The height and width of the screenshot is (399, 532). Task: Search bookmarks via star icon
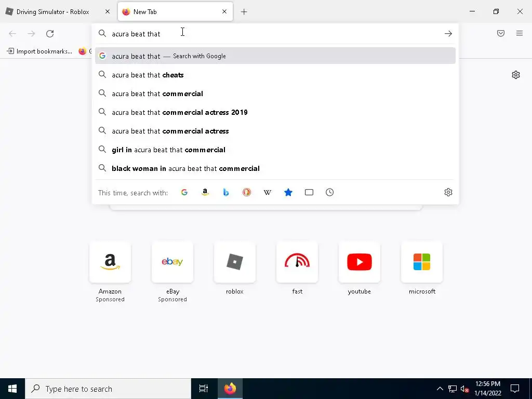click(x=288, y=192)
